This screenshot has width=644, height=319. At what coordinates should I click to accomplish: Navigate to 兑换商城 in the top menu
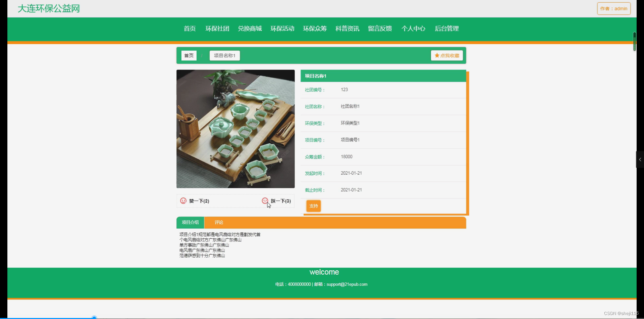pyautogui.click(x=250, y=29)
